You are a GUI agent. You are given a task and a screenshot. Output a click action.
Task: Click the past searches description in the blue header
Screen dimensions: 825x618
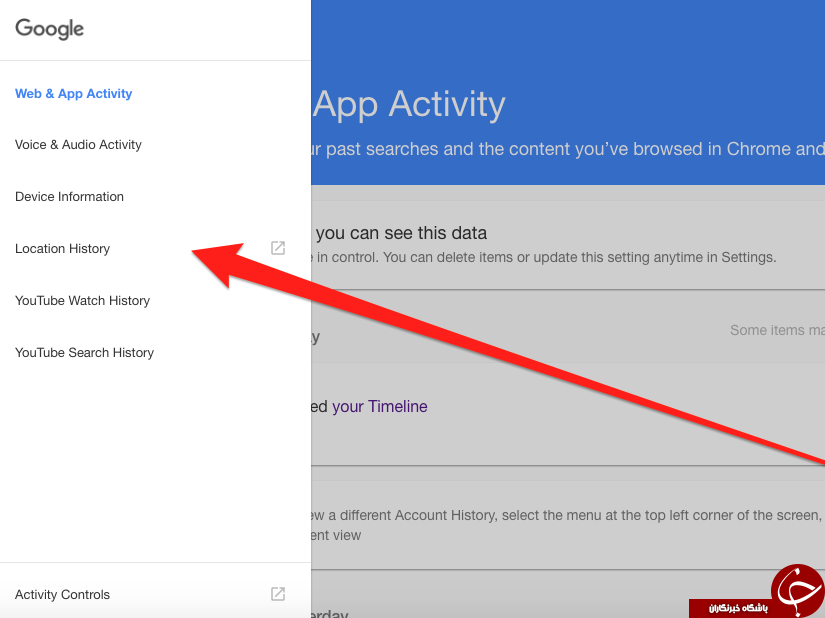click(x=568, y=149)
